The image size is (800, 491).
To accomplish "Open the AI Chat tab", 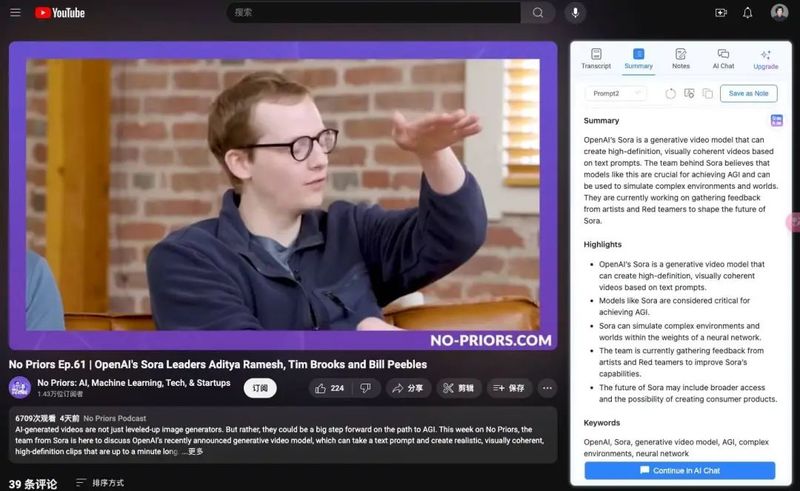I will pyautogui.click(x=723, y=59).
